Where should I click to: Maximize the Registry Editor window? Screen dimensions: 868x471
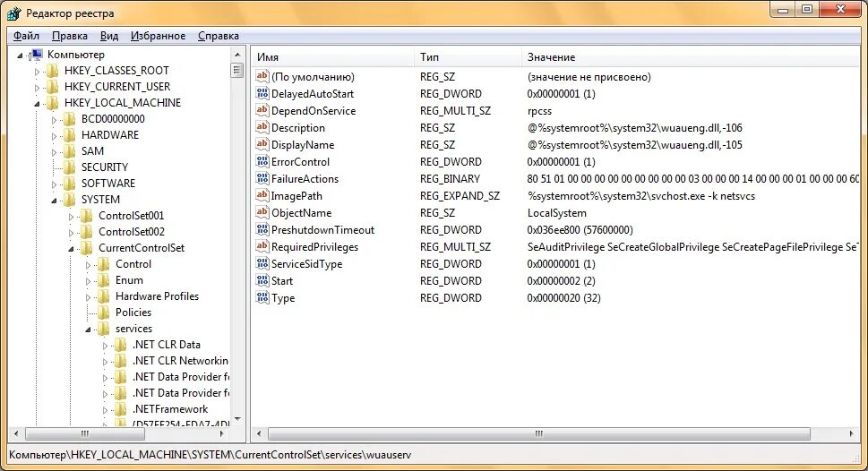coord(807,10)
